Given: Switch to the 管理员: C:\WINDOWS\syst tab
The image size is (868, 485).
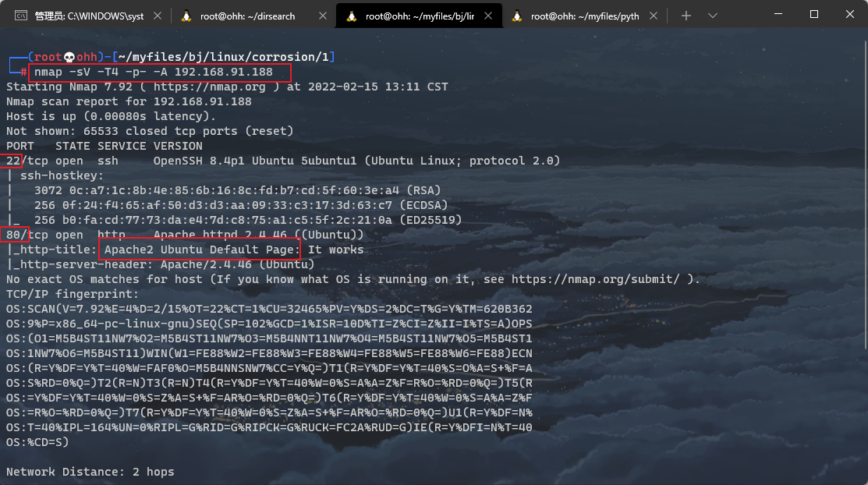Looking at the screenshot, I should [x=89, y=16].
